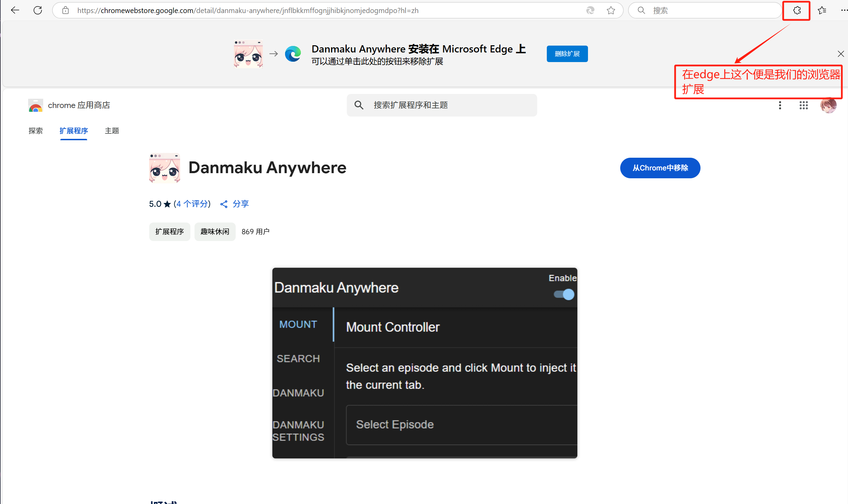This screenshot has width=848, height=504.
Task: Click the 趣味休闲 category chip
Action: [x=215, y=232]
